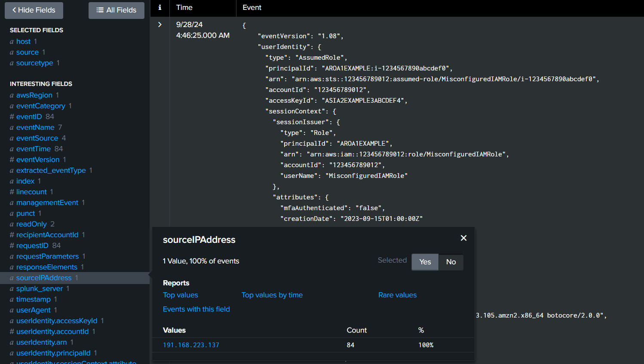
Task: Click the eventVersion value "1.08"
Action: click(329, 36)
